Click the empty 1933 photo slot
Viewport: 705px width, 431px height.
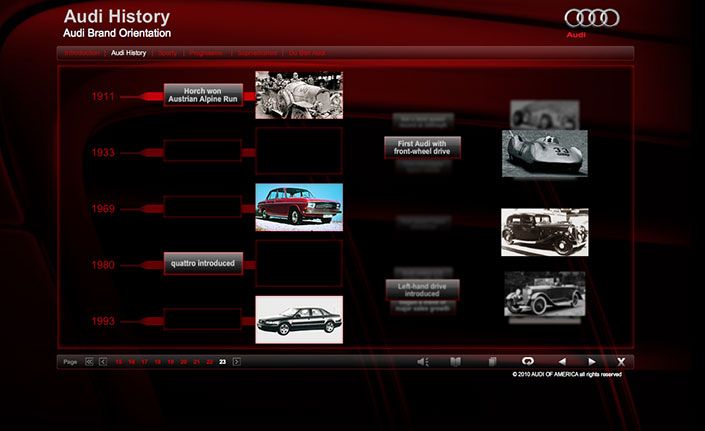coord(299,151)
